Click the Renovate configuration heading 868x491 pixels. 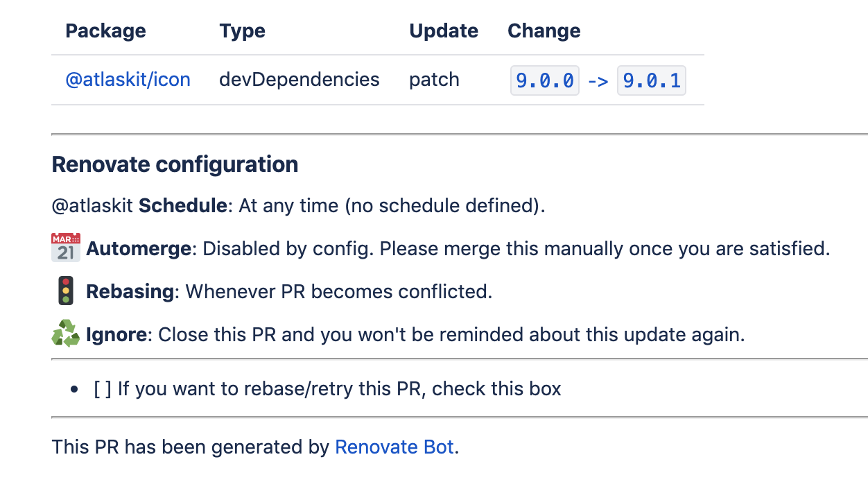point(175,164)
